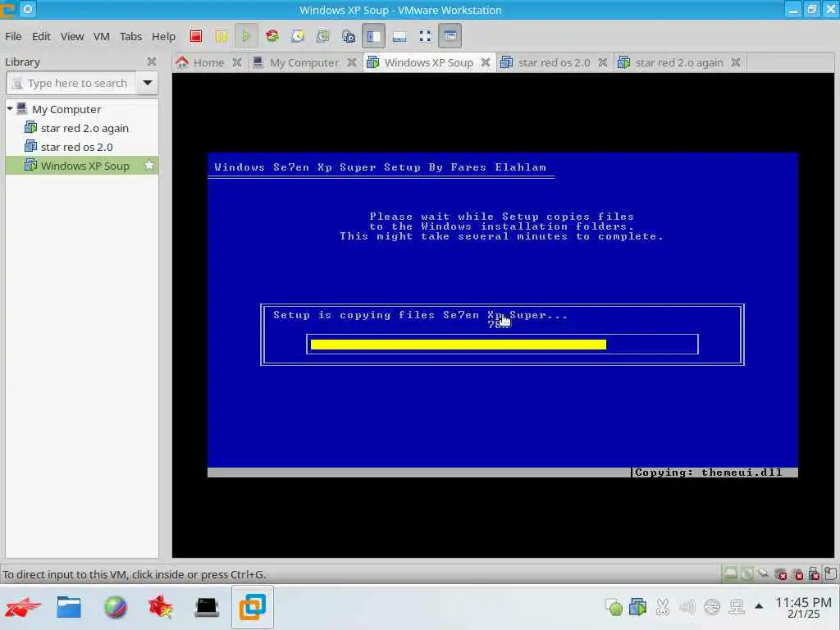The image size is (840, 630).
Task: Click the VMware tray icon
Action: (637, 607)
